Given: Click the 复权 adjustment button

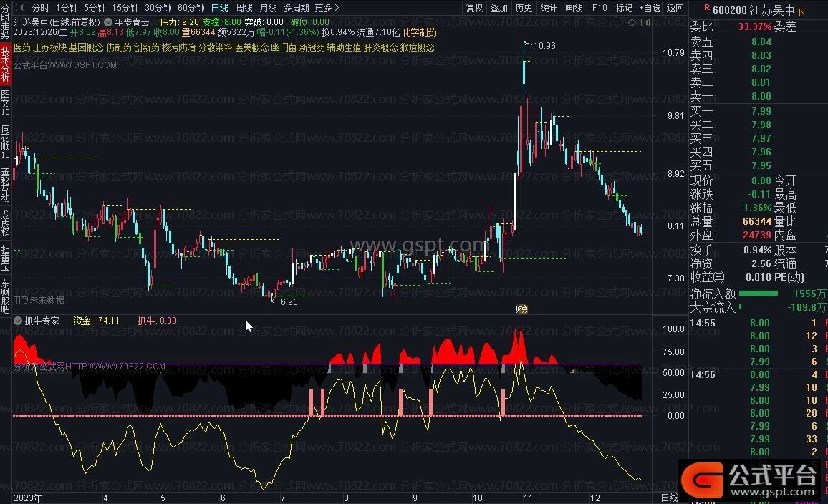Looking at the screenshot, I should point(474,8).
